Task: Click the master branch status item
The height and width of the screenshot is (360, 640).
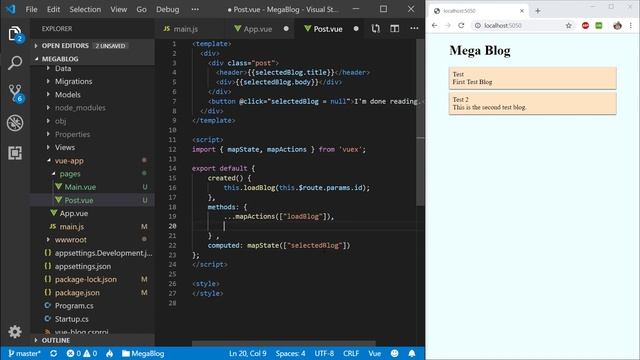Action: tap(24, 353)
